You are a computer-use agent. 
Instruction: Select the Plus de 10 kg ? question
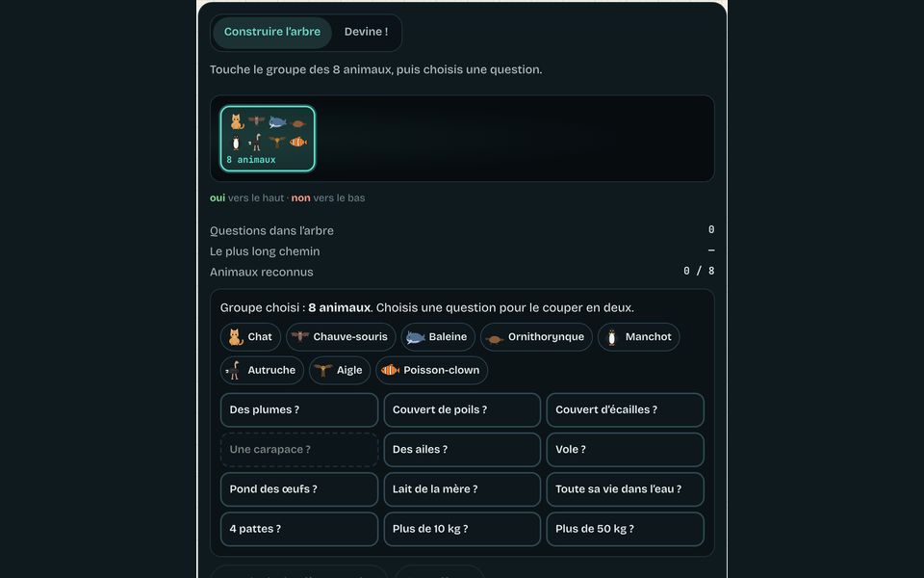tap(462, 529)
